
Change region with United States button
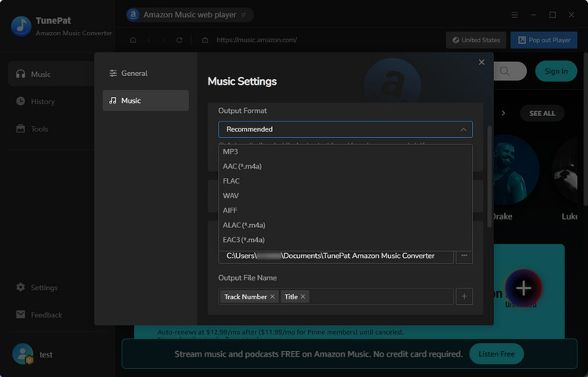click(x=476, y=40)
